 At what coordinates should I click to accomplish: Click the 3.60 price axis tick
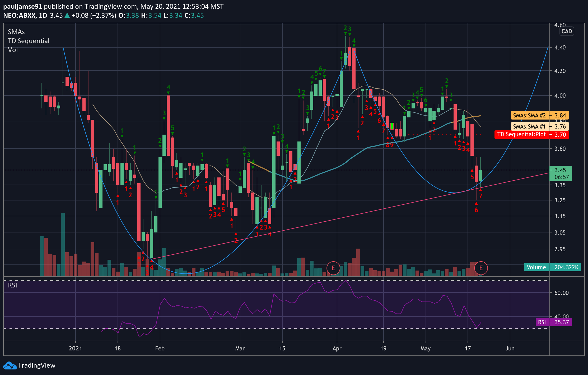[x=560, y=149]
